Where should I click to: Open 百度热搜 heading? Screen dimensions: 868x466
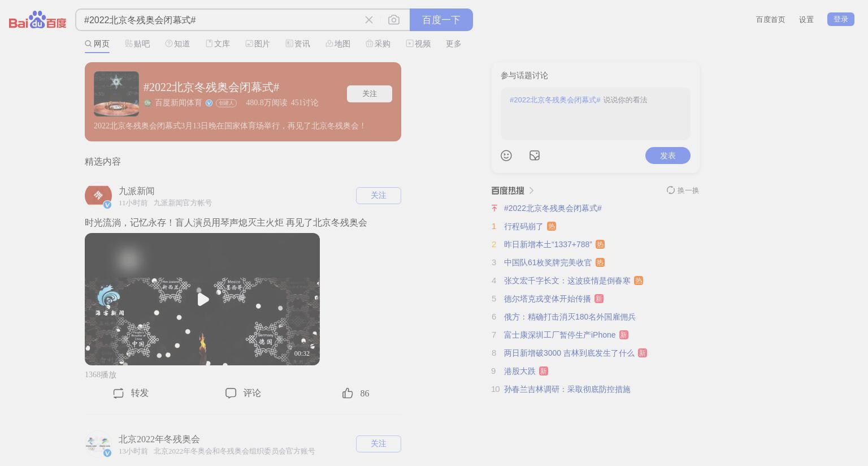point(507,191)
